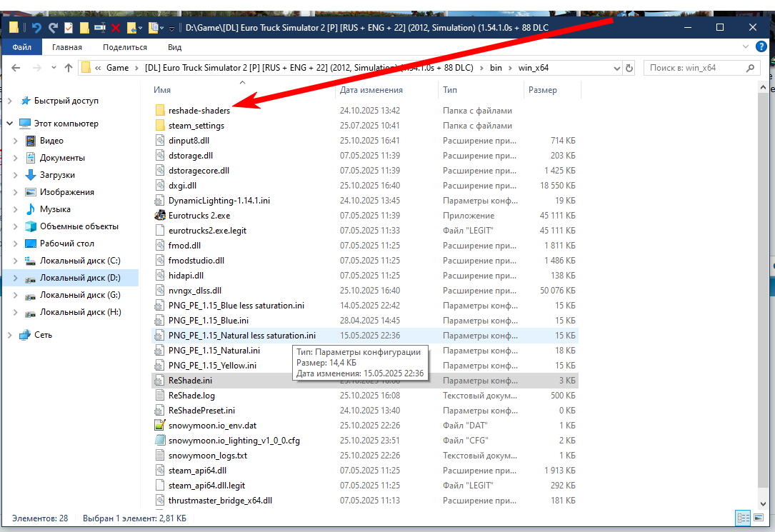Switch to large thumbnails view toggle
Screen dimensions: 775x532
point(759,518)
